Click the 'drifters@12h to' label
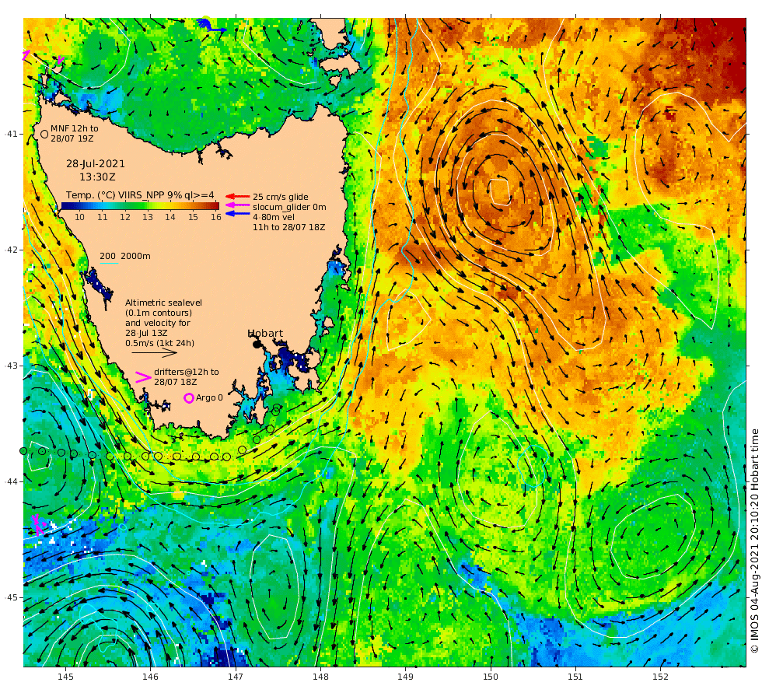Screen dimensions: 762x700 point(187,372)
